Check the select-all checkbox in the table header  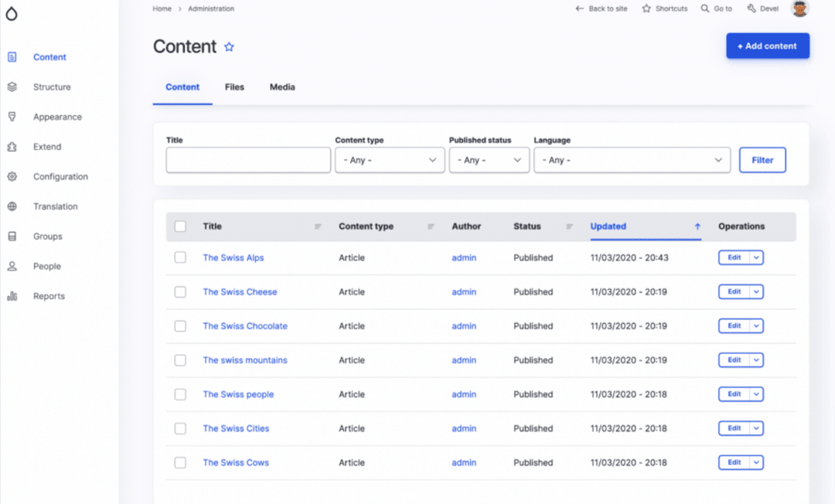(180, 226)
